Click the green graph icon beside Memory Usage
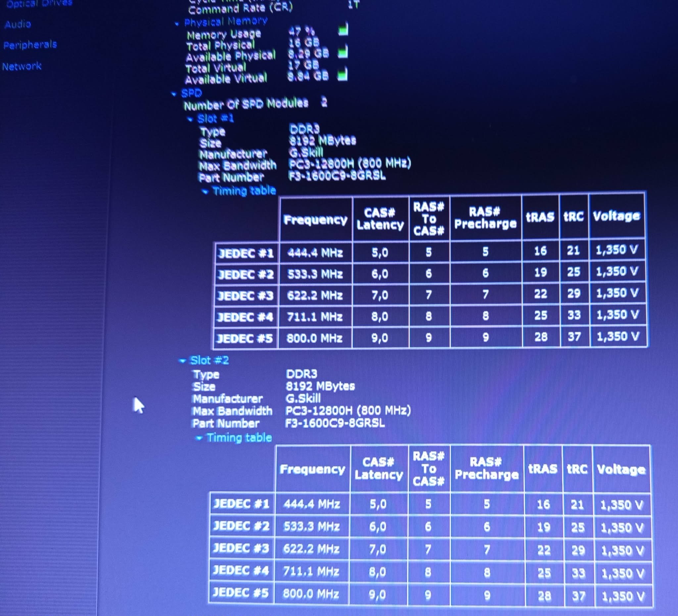The height and width of the screenshot is (616, 678). click(x=343, y=29)
